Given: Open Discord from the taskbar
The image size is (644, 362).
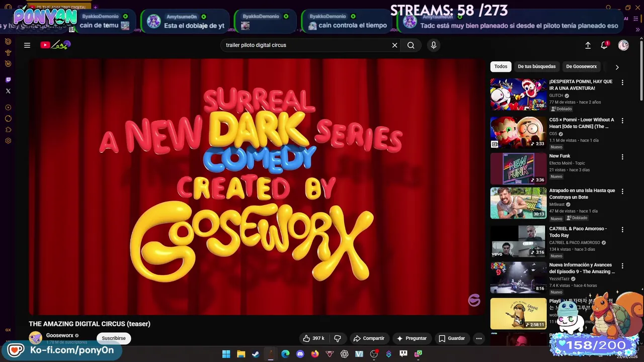Looking at the screenshot, I should tap(300, 354).
